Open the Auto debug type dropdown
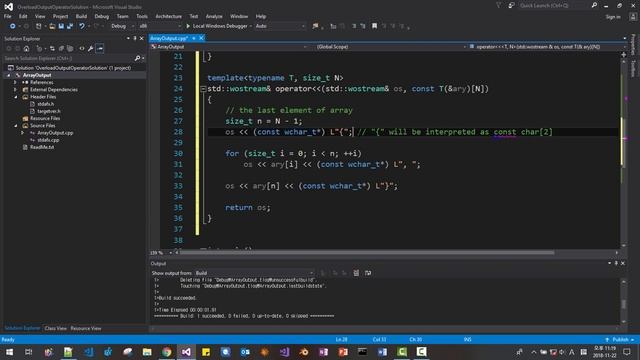 [x=280, y=26]
